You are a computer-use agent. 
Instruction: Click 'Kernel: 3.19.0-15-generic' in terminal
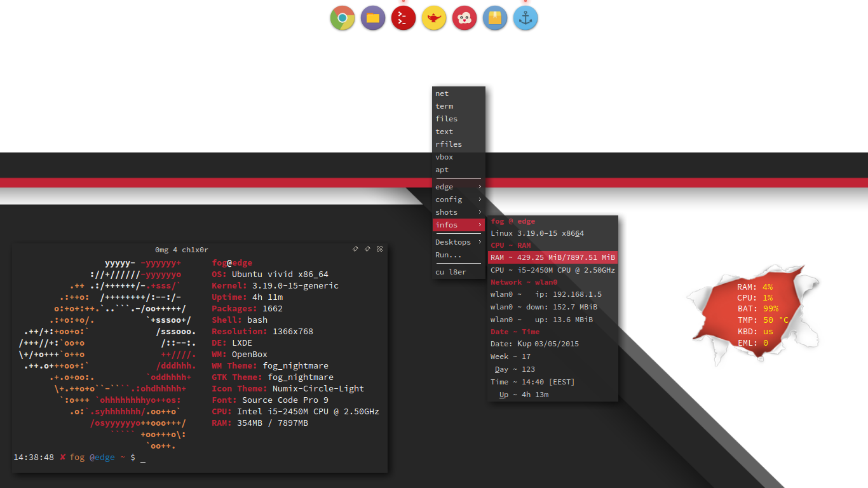(275, 286)
